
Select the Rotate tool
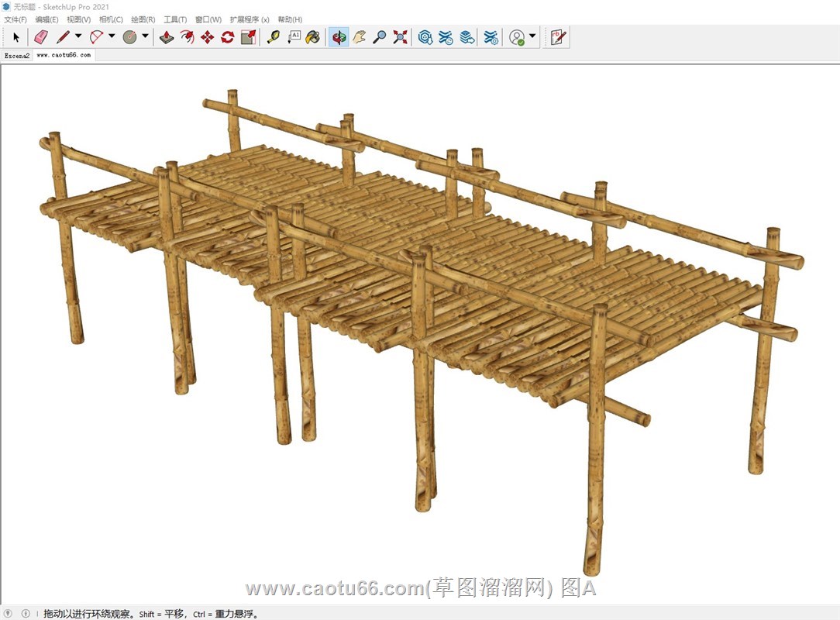click(227, 36)
